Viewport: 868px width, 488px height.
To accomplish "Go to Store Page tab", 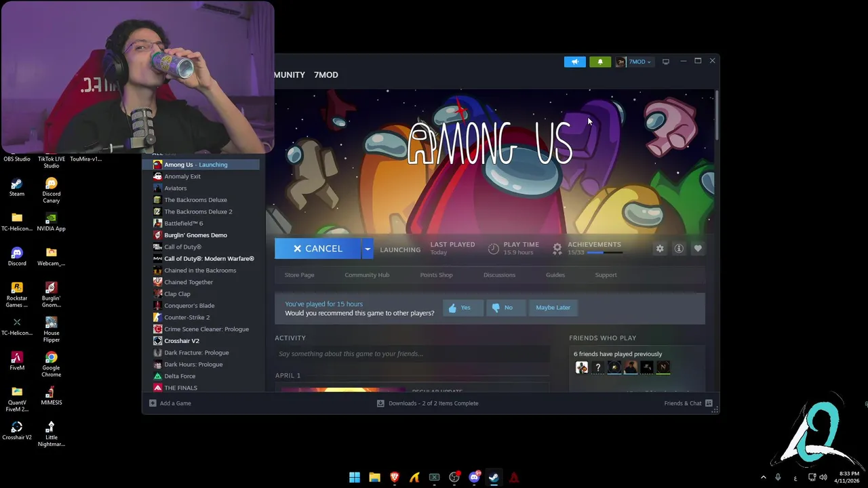I will (299, 274).
